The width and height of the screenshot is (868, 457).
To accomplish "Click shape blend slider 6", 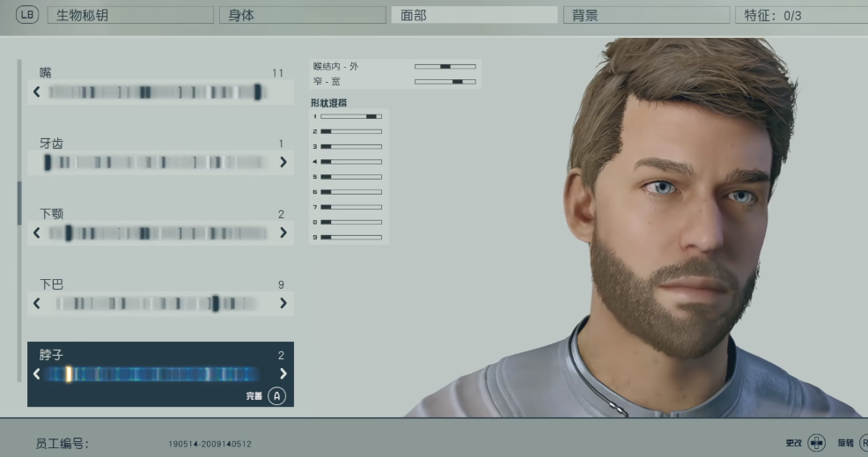I will click(x=351, y=192).
